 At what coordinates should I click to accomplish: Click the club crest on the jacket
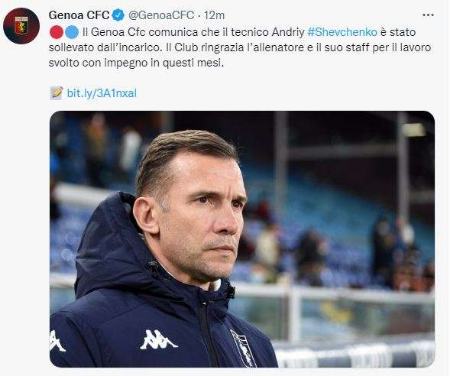point(243,348)
